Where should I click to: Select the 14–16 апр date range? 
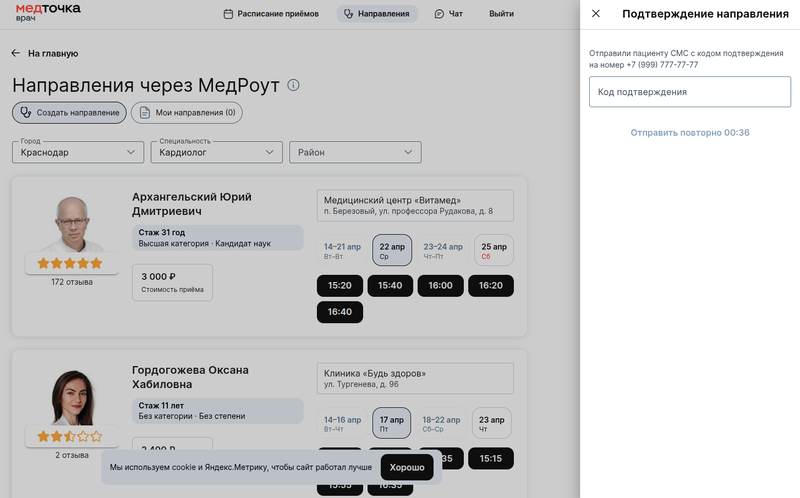342,423
